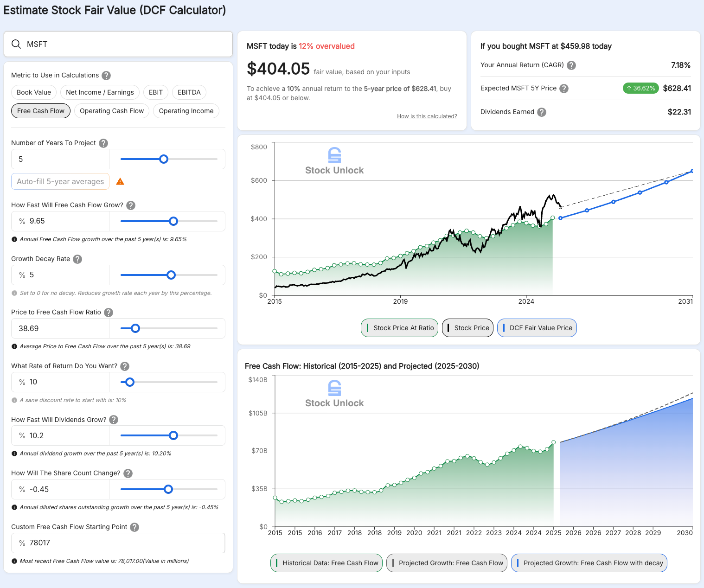Click help icon beside Annual Return (CAGR)
The image size is (704, 588).
click(571, 65)
